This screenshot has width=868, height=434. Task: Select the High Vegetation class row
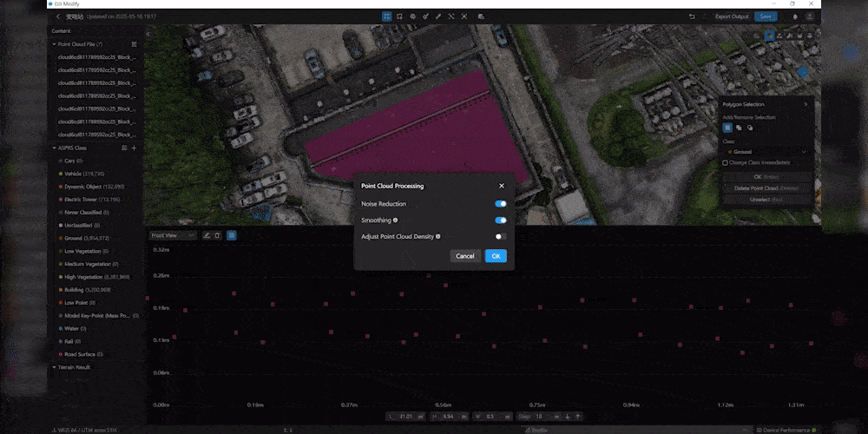pyautogui.click(x=97, y=277)
